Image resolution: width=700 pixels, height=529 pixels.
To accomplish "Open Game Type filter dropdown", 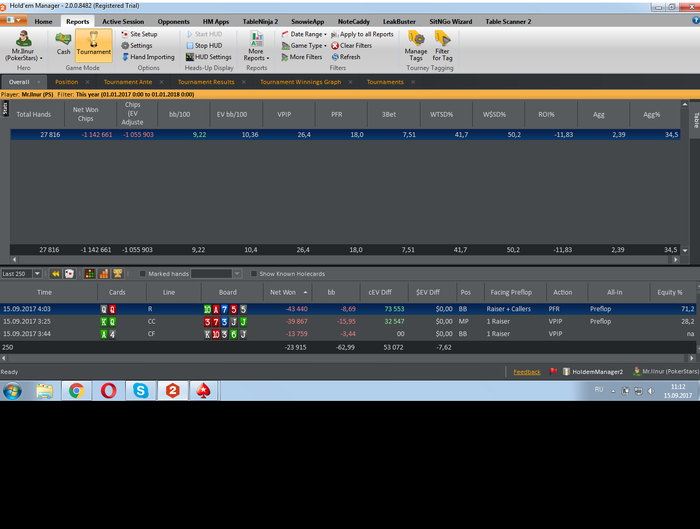I will [304, 46].
